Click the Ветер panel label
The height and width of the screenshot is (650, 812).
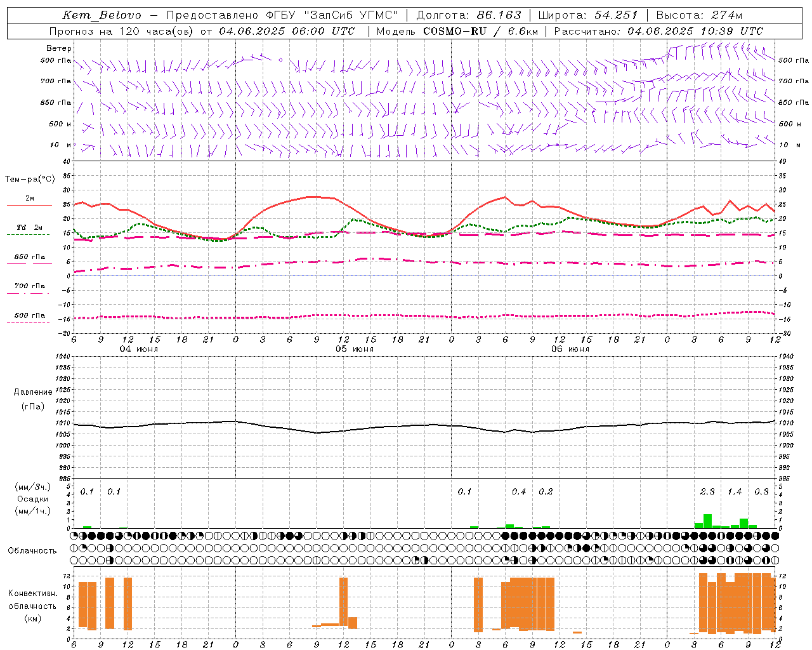tap(59, 48)
